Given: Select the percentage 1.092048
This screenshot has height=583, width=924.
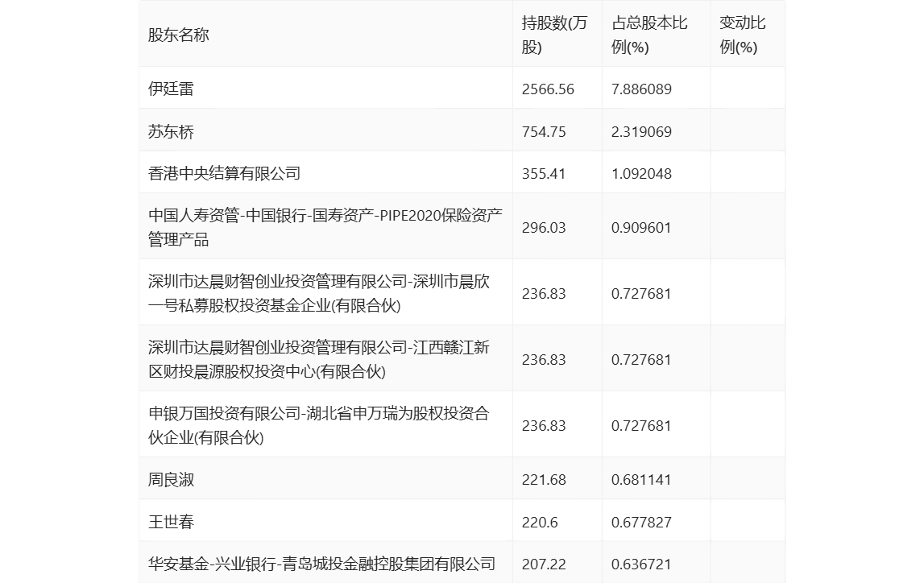Looking at the screenshot, I should 642,174.
